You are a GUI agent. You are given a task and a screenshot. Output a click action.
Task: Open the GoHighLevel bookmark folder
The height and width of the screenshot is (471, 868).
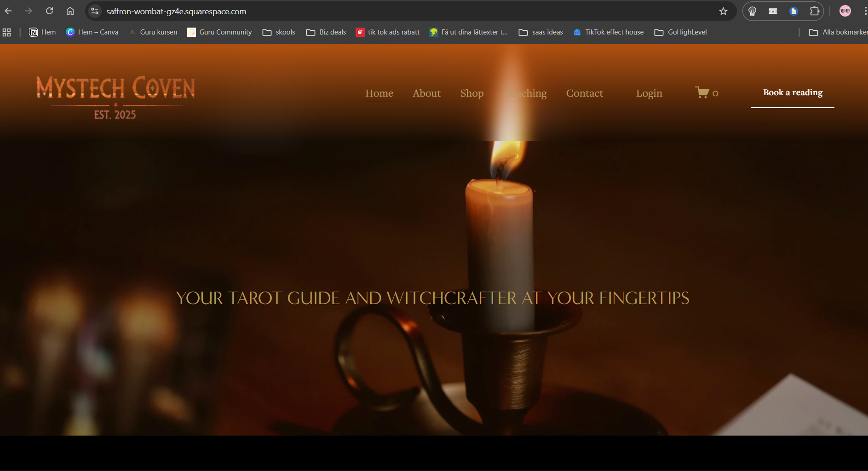point(680,32)
